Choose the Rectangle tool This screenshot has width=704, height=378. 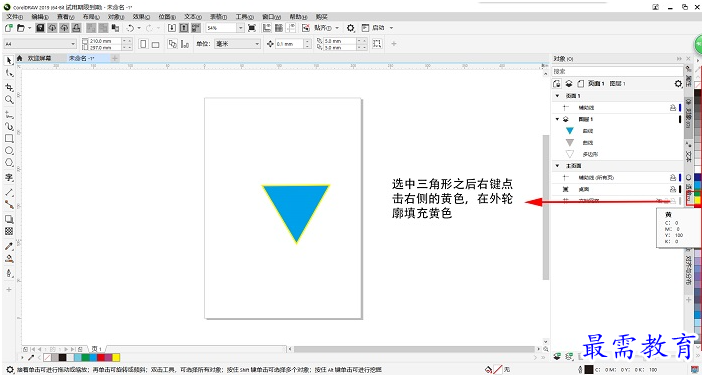click(9, 139)
